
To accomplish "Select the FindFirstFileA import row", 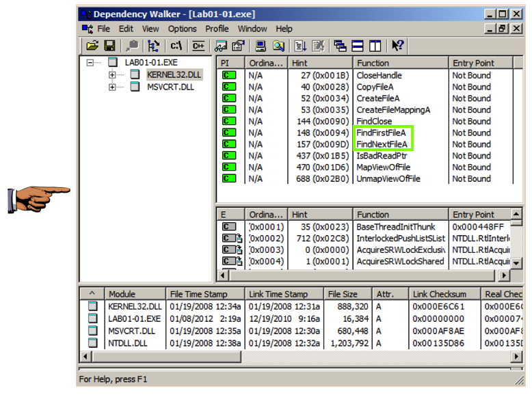I will pyautogui.click(x=381, y=133).
